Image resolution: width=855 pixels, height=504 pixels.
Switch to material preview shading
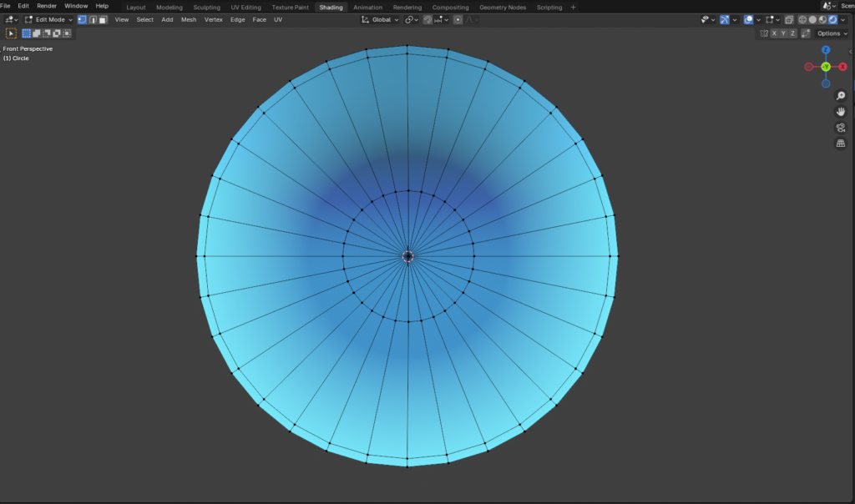pyautogui.click(x=822, y=20)
